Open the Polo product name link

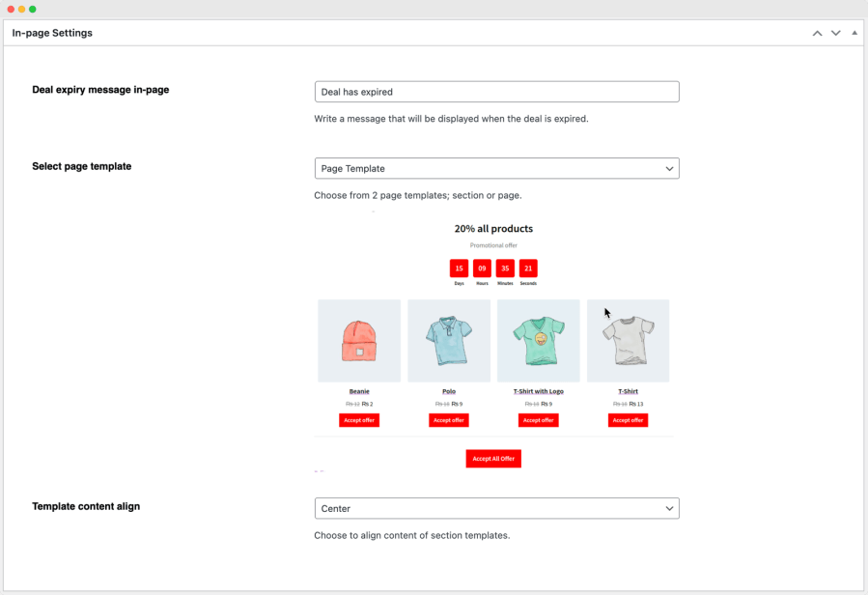click(449, 391)
